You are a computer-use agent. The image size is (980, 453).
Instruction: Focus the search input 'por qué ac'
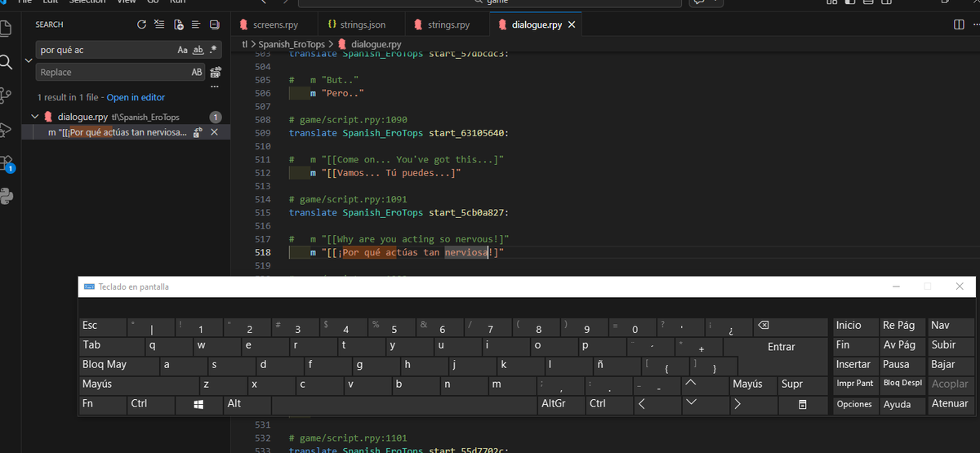106,50
